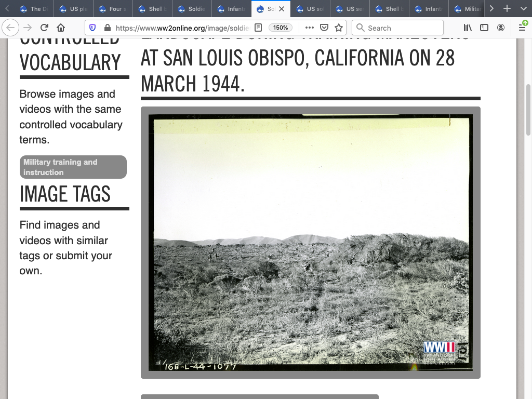Toggle reader view for this page
Screen dimensions: 532x399
[258, 28]
